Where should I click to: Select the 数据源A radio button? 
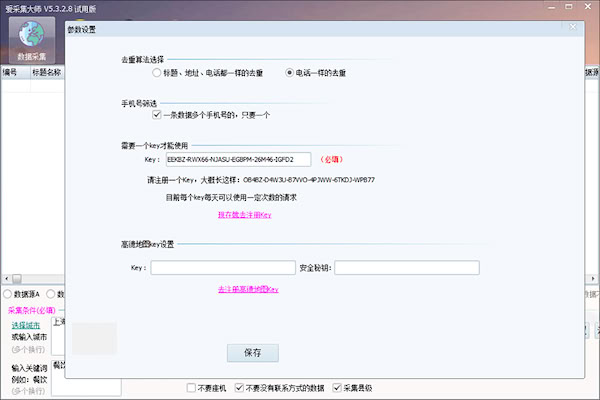coord(7,294)
